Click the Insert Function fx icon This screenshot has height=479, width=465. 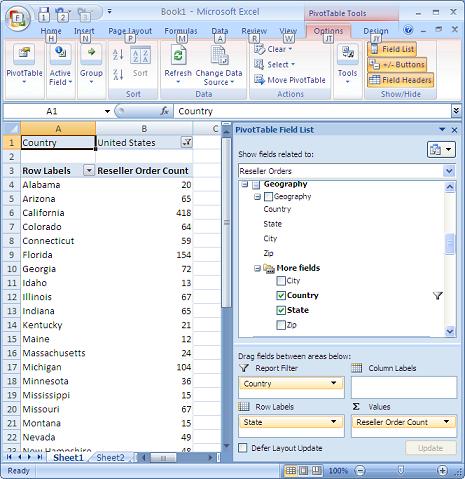[164, 111]
